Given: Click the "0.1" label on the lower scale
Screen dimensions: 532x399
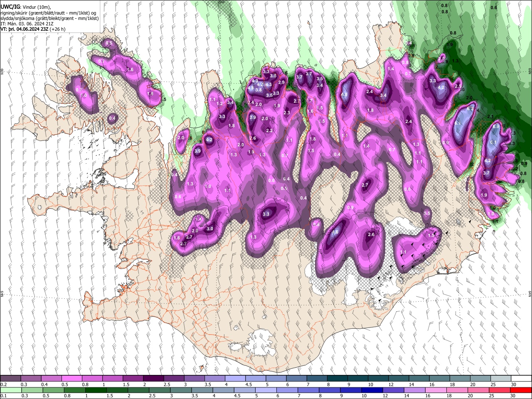Looking at the screenshot, I should click(4, 396).
